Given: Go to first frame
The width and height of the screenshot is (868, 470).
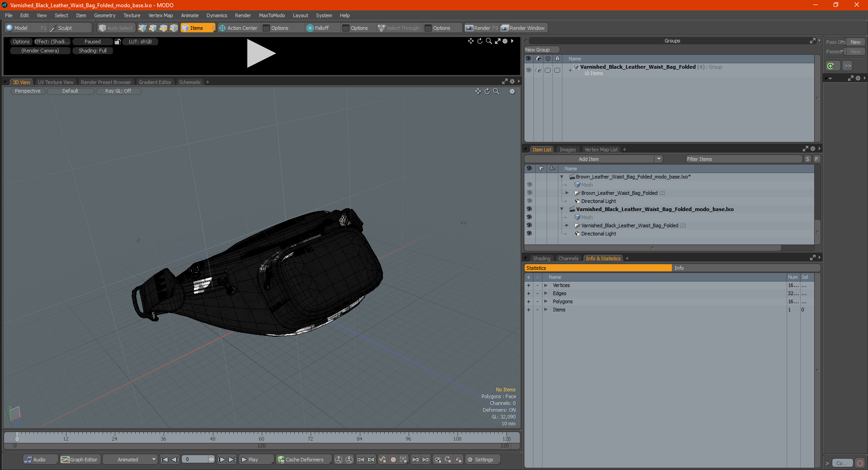Looking at the screenshot, I should click(x=165, y=460).
